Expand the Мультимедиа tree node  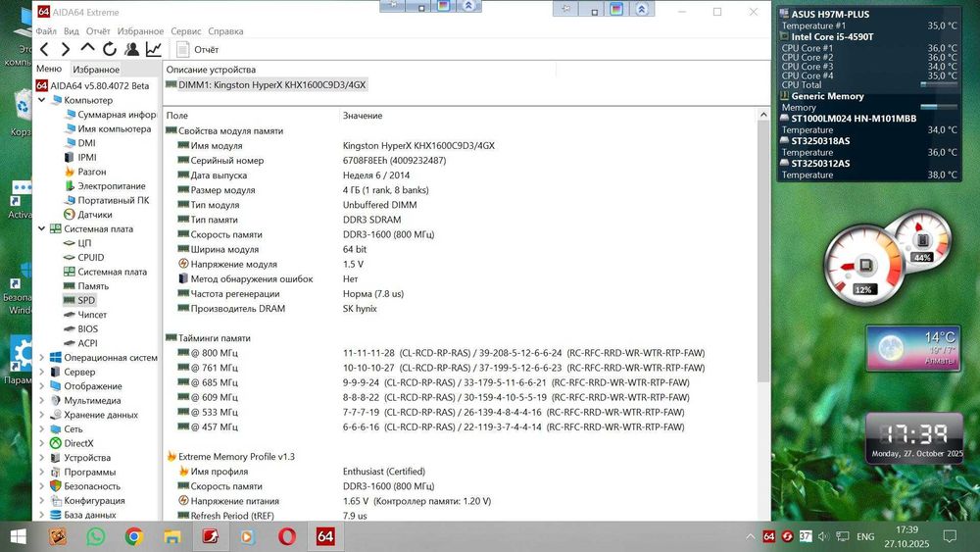point(42,401)
